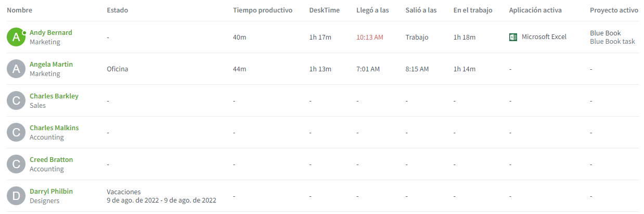The height and width of the screenshot is (214, 644).
Task: Sort by Llegó a las column
Action: 372,10
